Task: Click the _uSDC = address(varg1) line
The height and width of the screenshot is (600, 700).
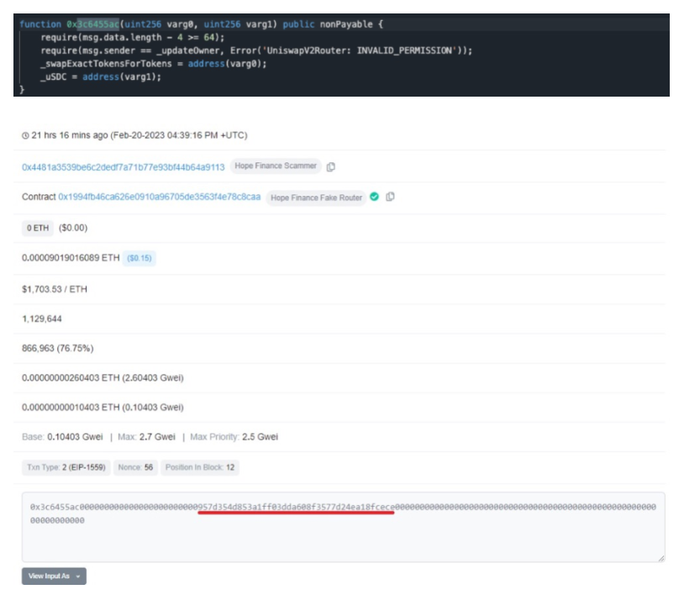Action: (101, 76)
